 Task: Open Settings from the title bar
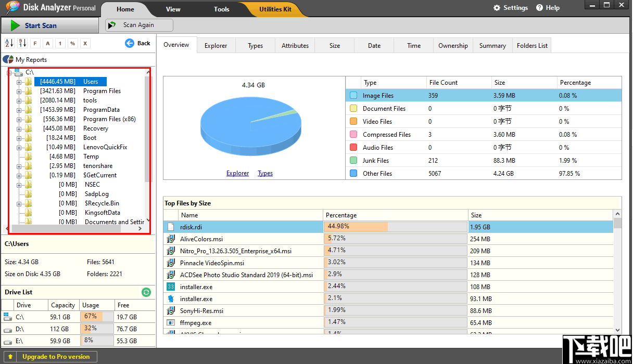[511, 7]
